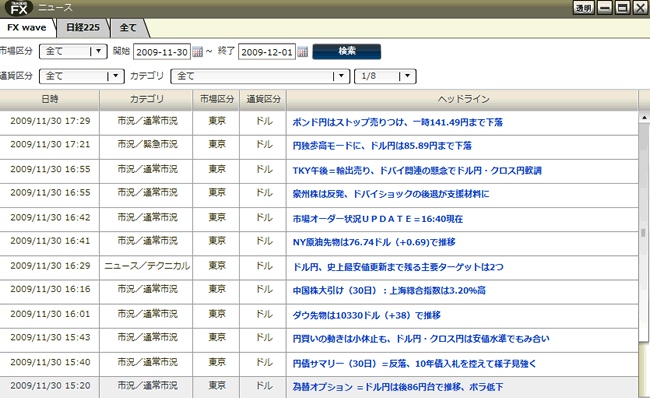
Task: Edit the start date field 2009-11-30
Action: pos(162,52)
